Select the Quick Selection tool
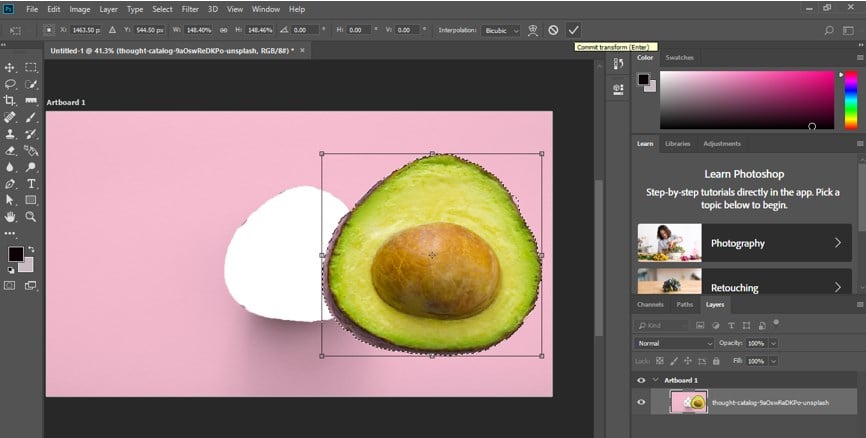Screen dimensions: 866x438 point(31,84)
